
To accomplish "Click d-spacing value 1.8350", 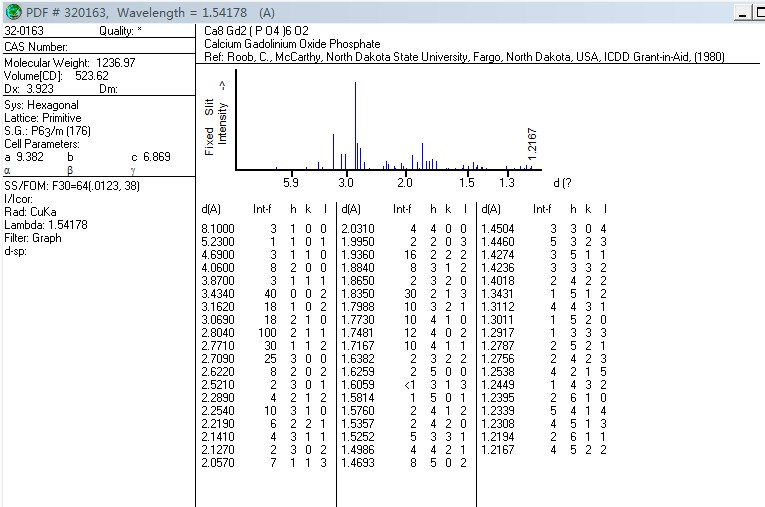I will pyautogui.click(x=358, y=294).
